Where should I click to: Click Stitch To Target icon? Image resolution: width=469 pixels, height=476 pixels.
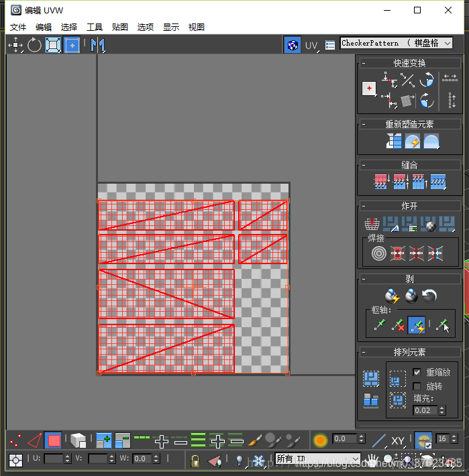(382, 182)
